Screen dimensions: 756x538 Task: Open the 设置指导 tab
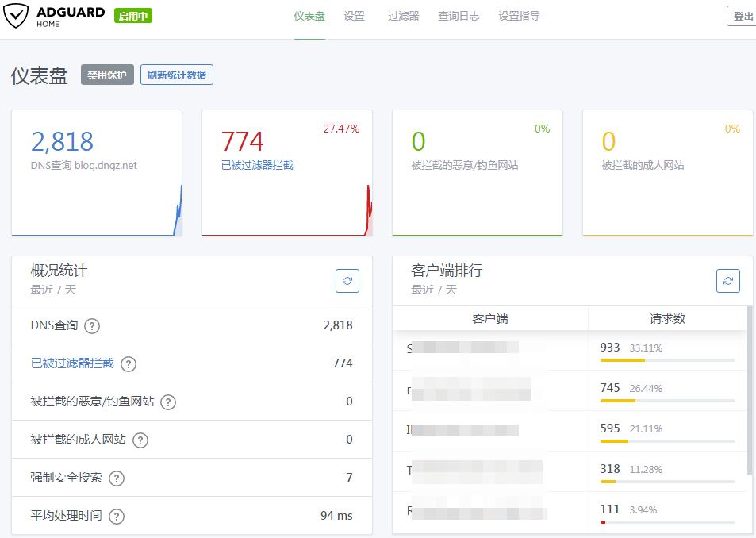pyautogui.click(x=519, y=16)
